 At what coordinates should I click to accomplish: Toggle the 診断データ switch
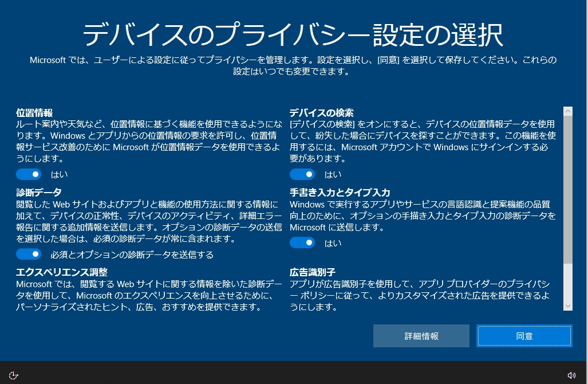tap(29, 254)
